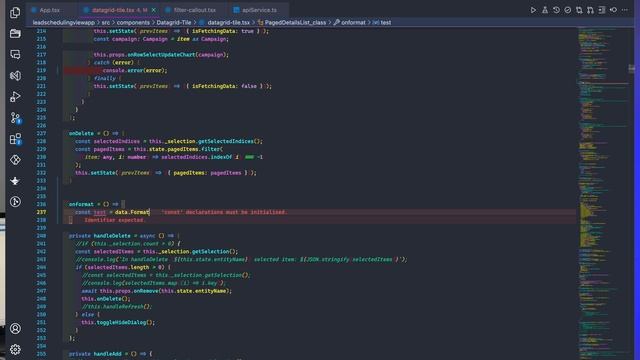
Task: Click the plane-shaped extension icon in activity bar
Action: pyautogui.click(x=15, y=181)
